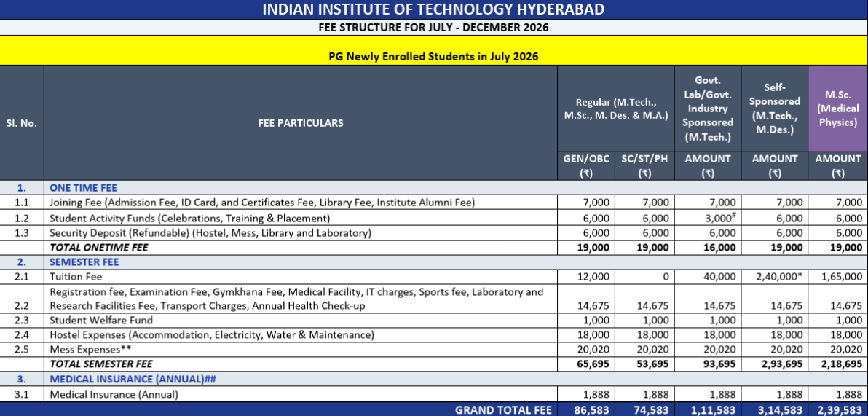The width and height of the screenshot is (868, 416).
Task: Click the 'Tuition Fee' row label
Action: [76, 276]
